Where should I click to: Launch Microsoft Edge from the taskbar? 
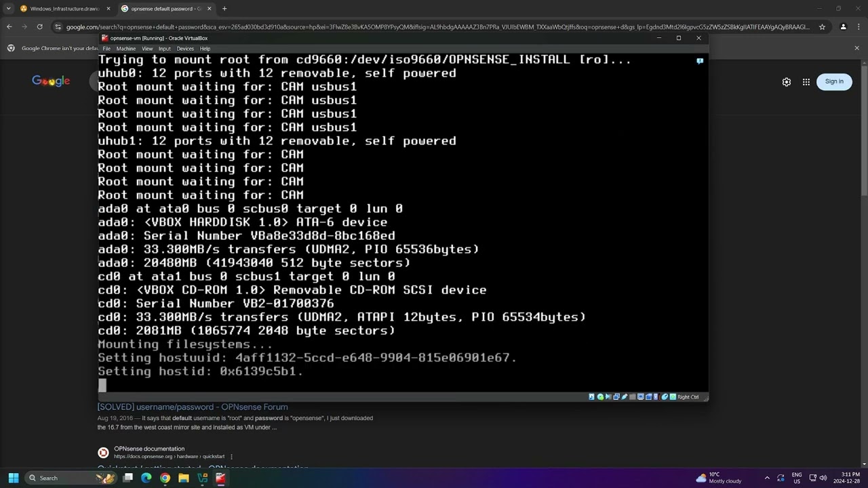click(146, 478)
